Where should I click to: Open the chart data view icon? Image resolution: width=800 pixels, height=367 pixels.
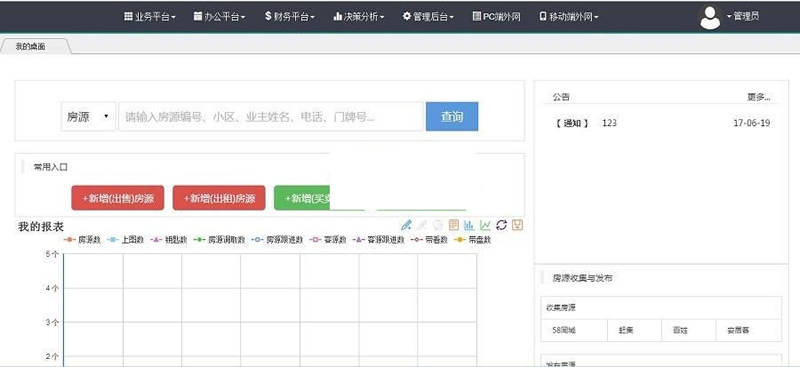click(x=454, y=225)
